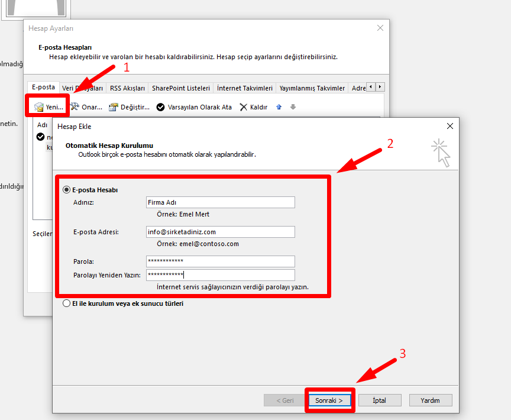Image resolution: width=511 pixels, height=420 pixels.
Task: Click the Kaldır remove icon
Action: [x=243, y=107]
